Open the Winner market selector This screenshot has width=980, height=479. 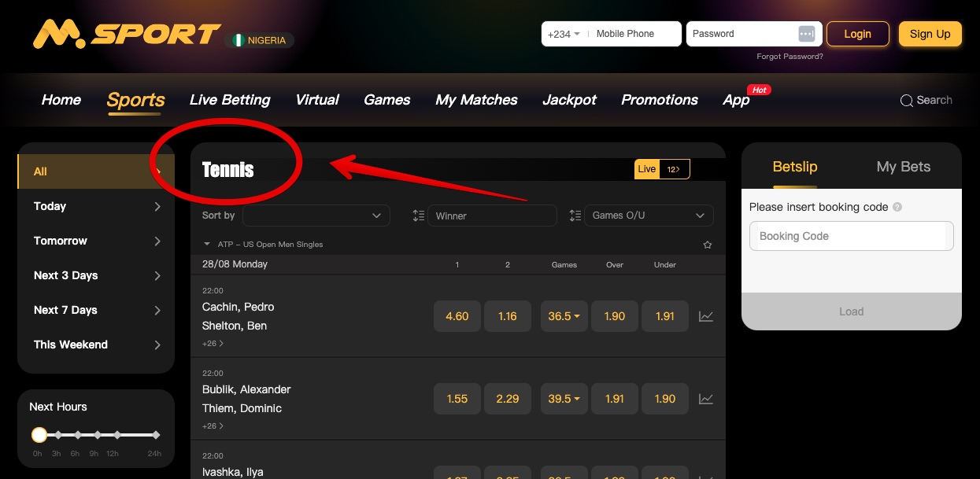[492, 216]
